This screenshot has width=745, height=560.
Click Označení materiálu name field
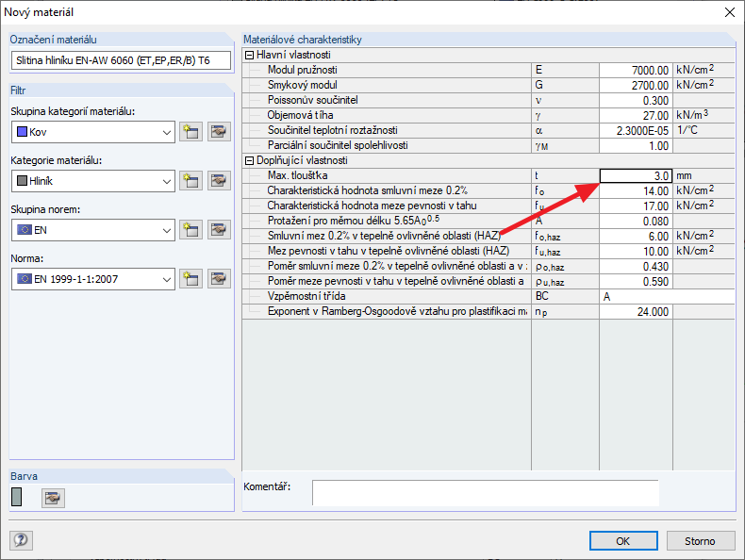coord(121,60)
